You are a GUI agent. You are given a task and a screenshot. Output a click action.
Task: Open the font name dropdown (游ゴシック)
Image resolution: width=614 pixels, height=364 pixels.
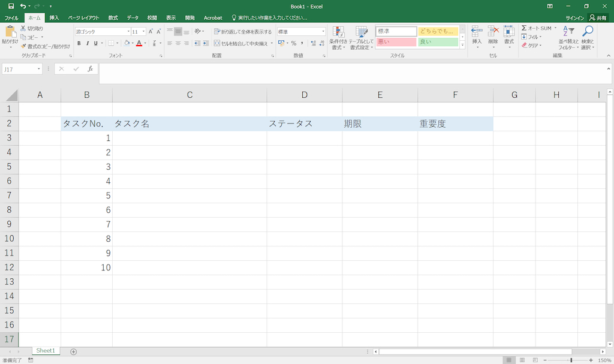point(128,31)
